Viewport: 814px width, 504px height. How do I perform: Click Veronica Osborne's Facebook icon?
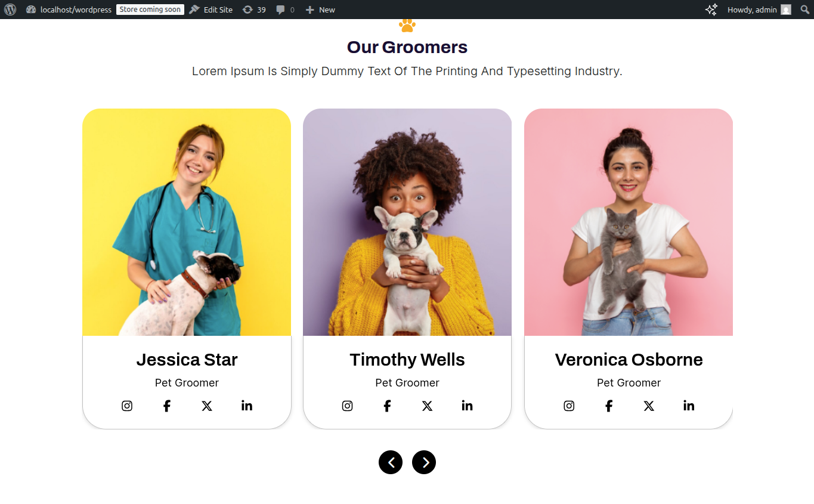click(609, 406)
